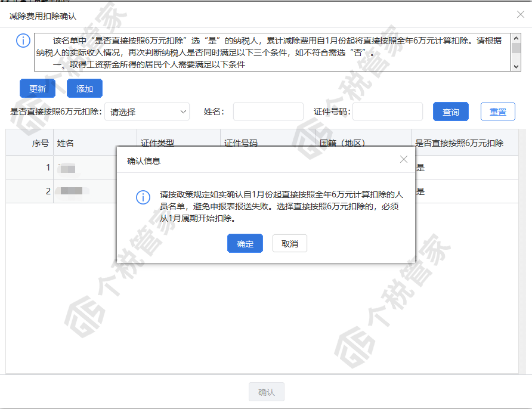Focus the 证件号码 input field

tap(388, 111)
